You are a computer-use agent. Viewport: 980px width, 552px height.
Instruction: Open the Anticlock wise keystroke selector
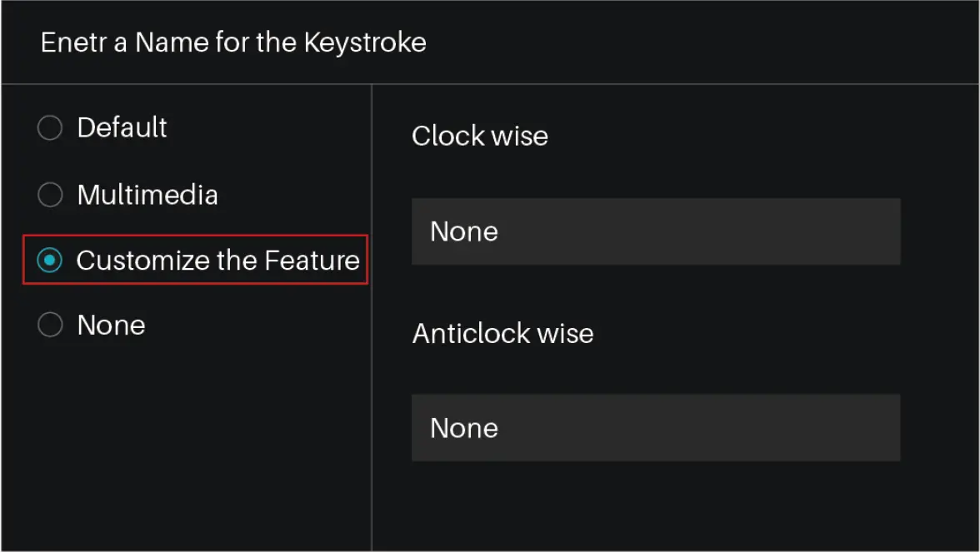click(655, 427)
